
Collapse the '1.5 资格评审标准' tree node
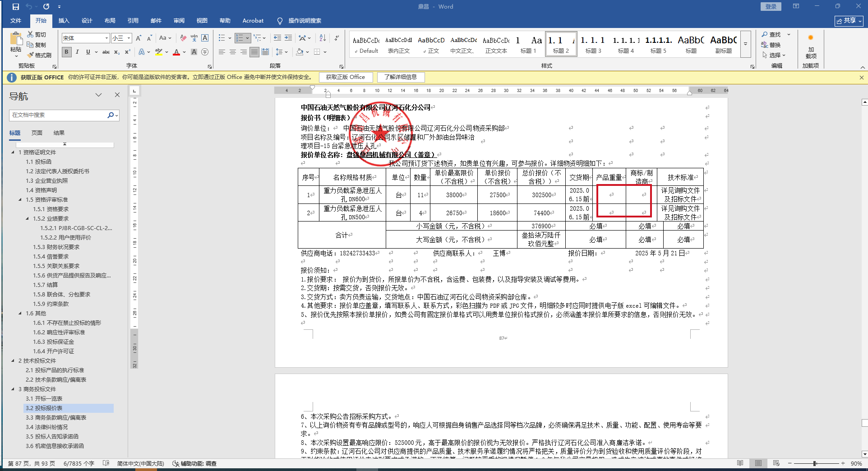coord(20,199)
